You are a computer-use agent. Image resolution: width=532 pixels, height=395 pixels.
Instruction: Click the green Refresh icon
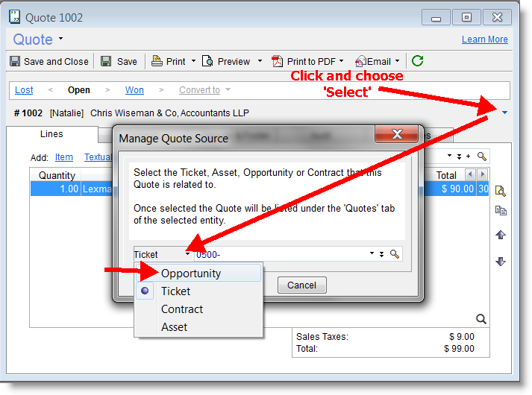pyautogui.click(x=418, y=61)
